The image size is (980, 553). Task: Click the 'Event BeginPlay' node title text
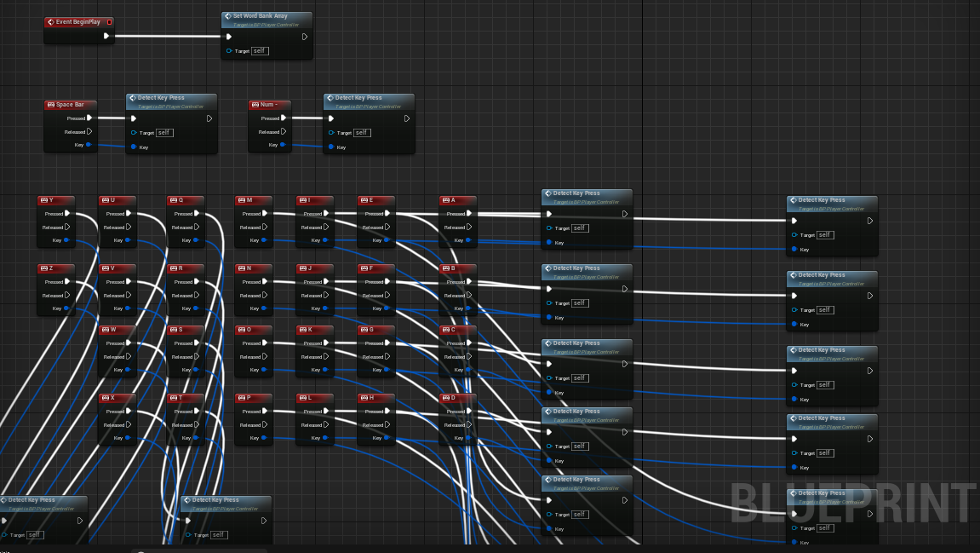pyautogui.click(x=78, y=22)
